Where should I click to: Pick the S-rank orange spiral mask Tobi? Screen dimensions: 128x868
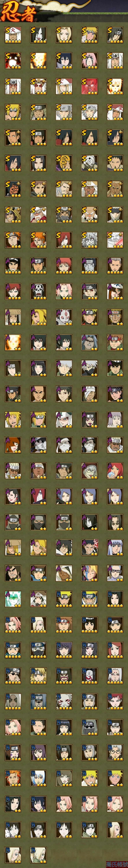64,163
